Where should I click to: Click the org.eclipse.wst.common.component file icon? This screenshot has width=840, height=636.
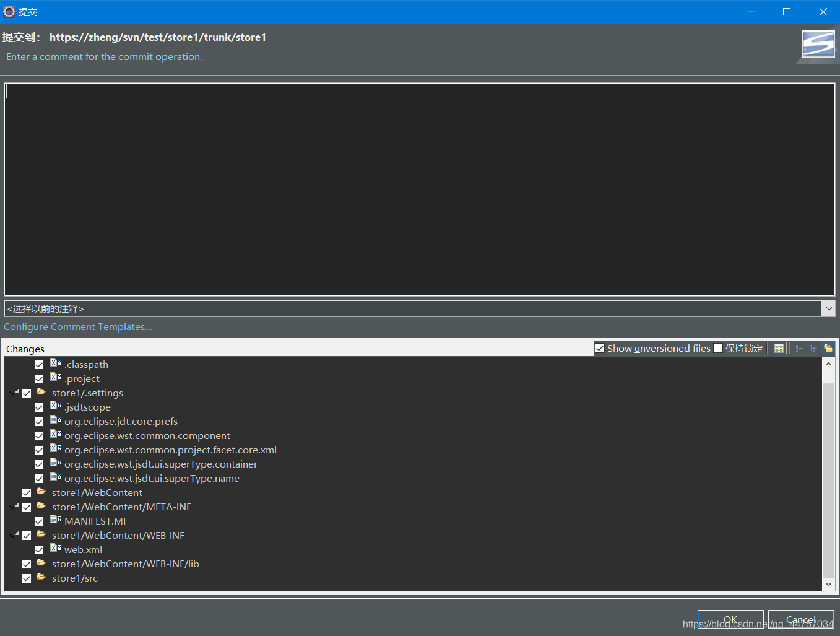[56, 434]
